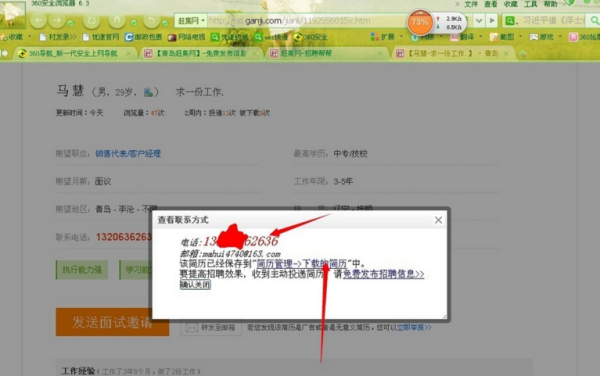Viewport: 600px width, 376px height.
Task: Click the go arrow beside address bar
Action: (x=492, y=21)
